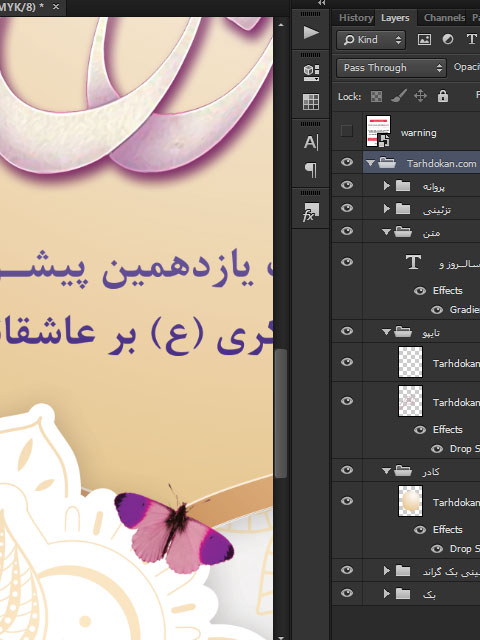Filter layers by type layers icon
The width and height of the screenshot is (480, 640).
pos(471,39)
